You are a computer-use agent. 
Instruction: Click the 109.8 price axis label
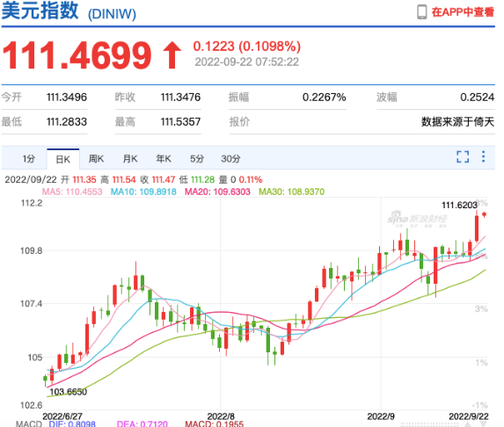click(32, 250)
